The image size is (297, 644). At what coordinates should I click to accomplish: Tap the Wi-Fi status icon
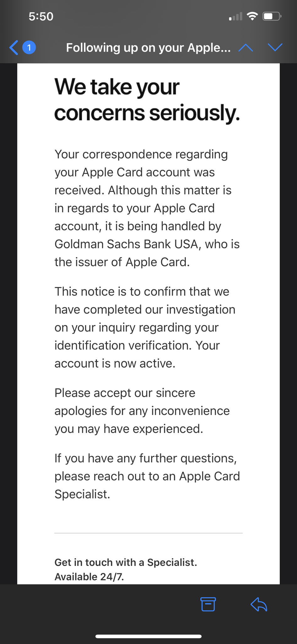pos(252,16)
